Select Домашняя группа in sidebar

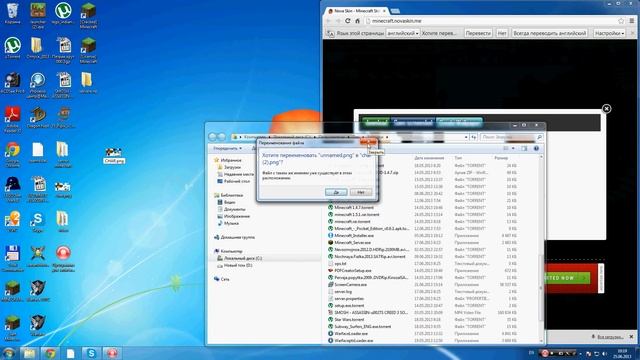click(x=234, y=237)
